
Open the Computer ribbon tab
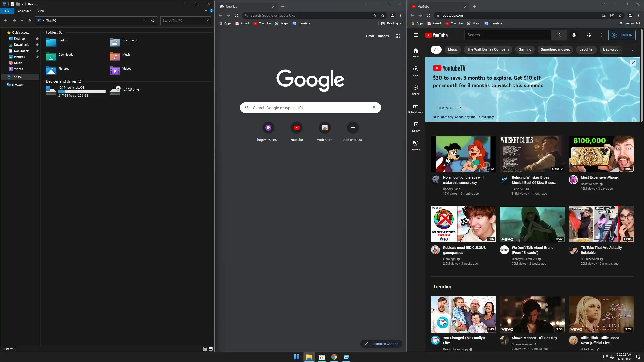[x=24, y=11]
